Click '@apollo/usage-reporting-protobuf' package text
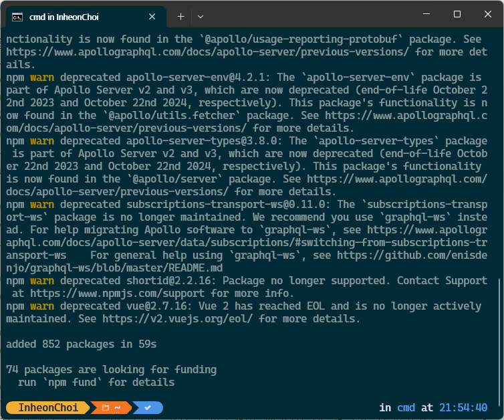 301,39
